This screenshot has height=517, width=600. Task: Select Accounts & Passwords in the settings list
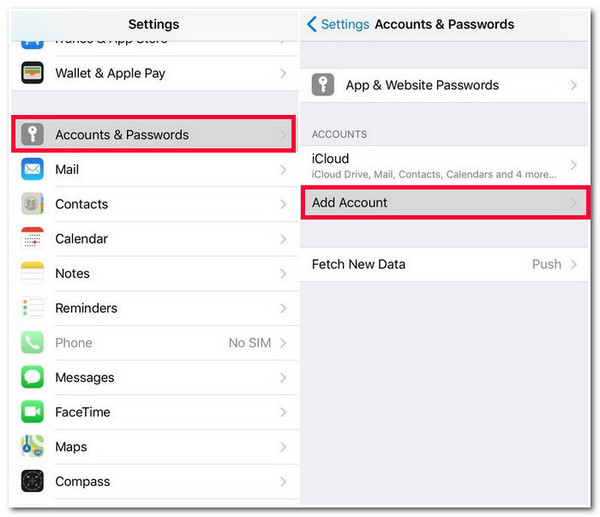[x=153, y=134]
